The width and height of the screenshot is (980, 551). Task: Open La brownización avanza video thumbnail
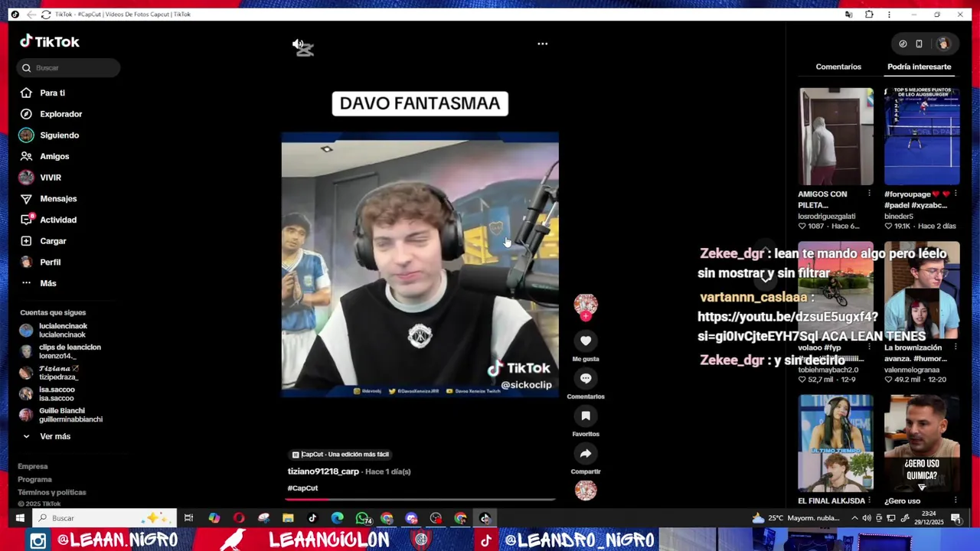pos(922,291)
